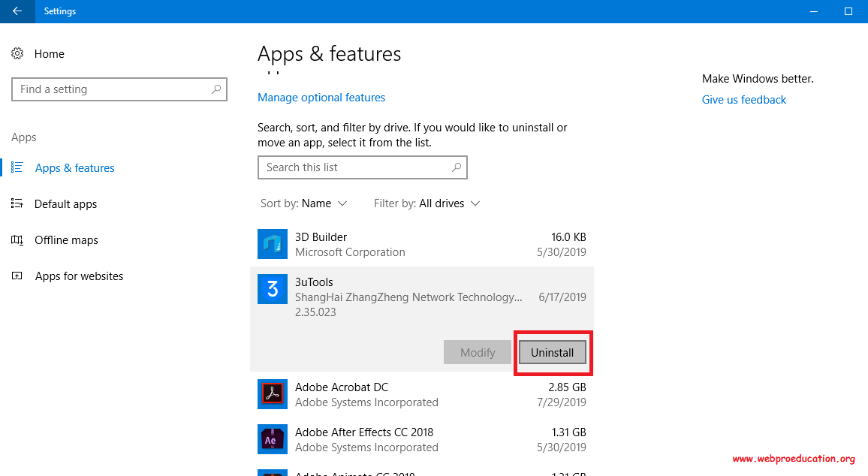This screenshot has height=476, width=868.
Task: Click the magnifier in Find a setting
Action: [216, 89]
